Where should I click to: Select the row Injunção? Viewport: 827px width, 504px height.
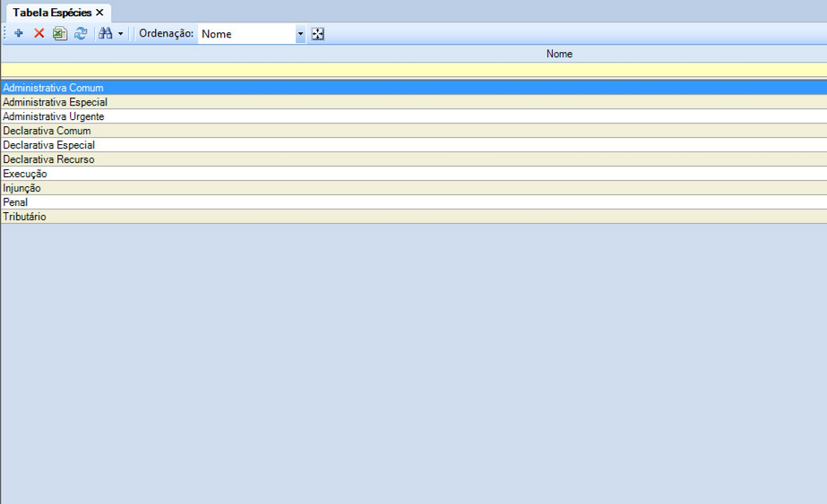pyautogui.click(x=414, y=188)
